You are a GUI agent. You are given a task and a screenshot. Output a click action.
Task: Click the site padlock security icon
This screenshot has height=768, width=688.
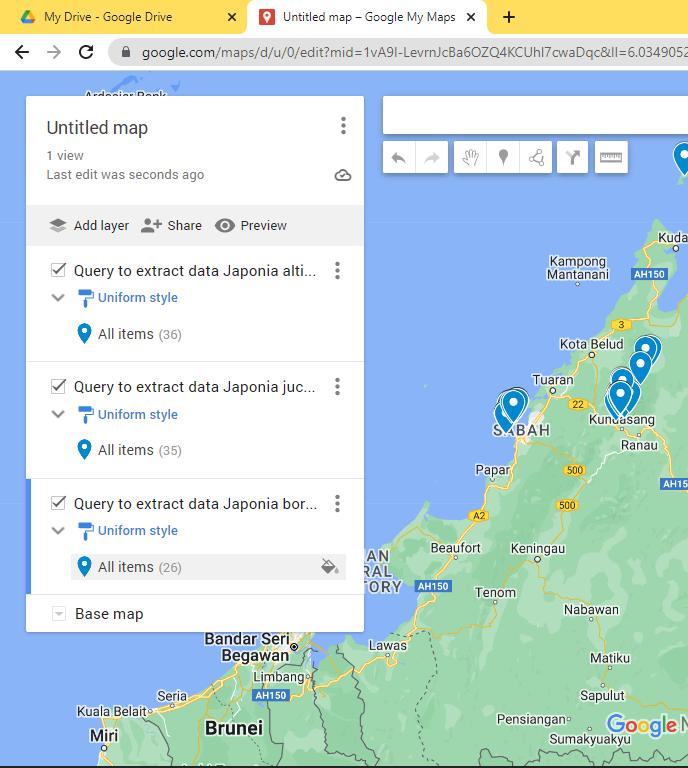coord(126,51)
